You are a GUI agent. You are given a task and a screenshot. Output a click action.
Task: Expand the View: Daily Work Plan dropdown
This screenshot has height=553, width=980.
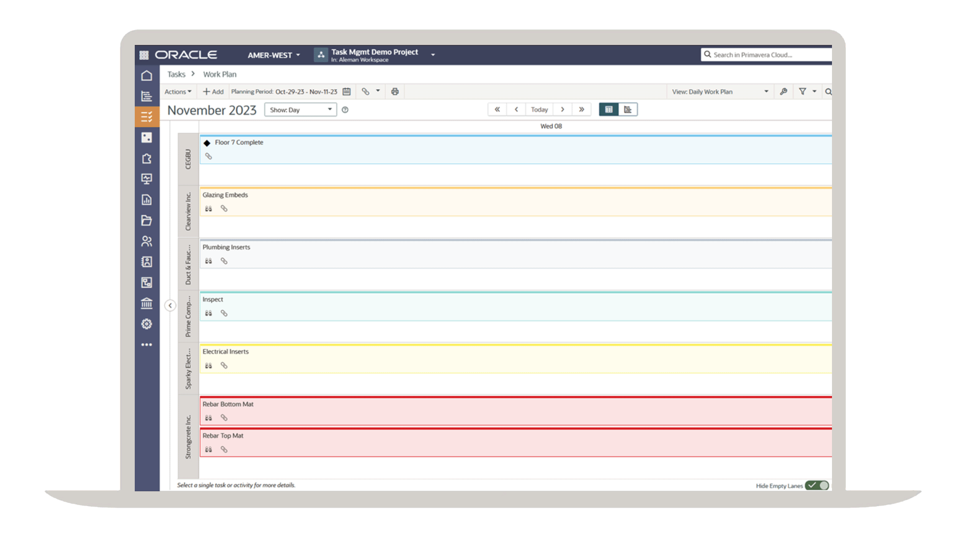click(x=720, y=92)
